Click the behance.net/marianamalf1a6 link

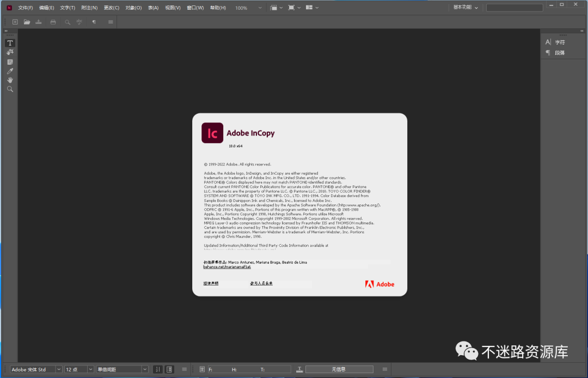(227, 267)
